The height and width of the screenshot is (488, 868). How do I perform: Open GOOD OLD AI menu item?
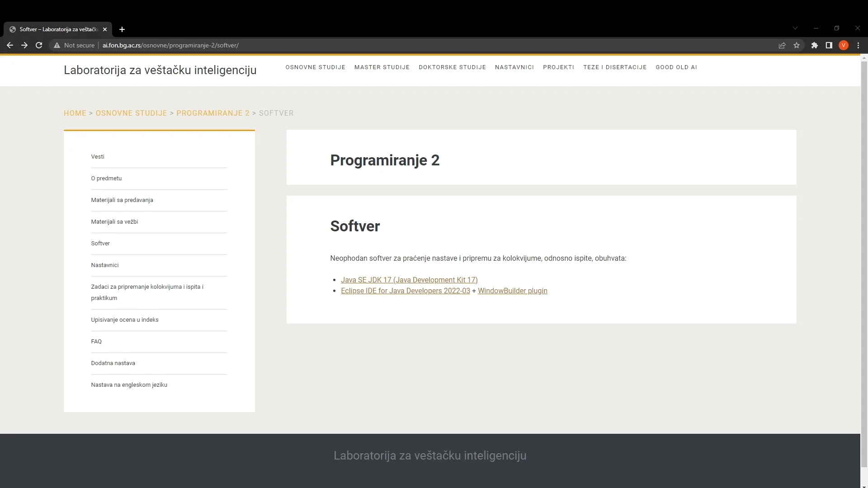[x=676, y=67]
